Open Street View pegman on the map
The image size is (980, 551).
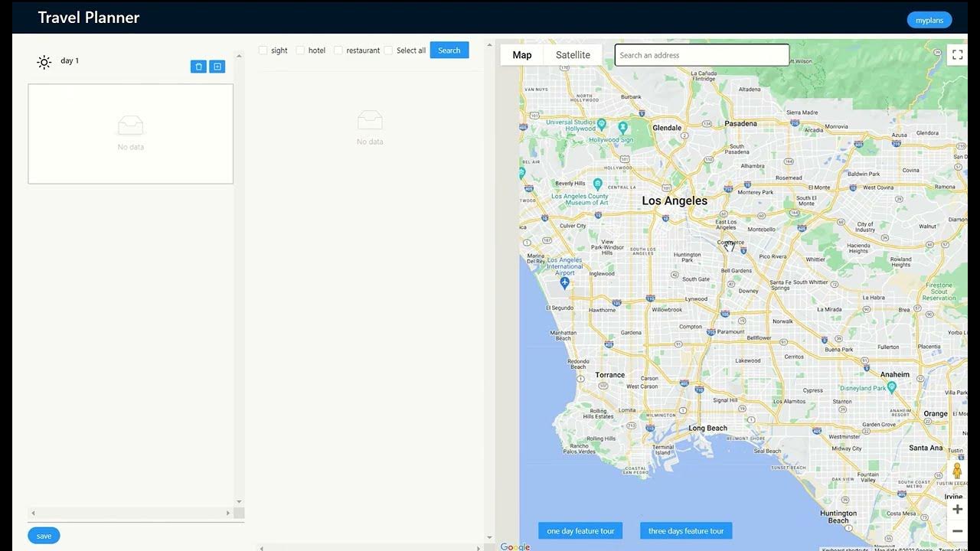(957, 471)
